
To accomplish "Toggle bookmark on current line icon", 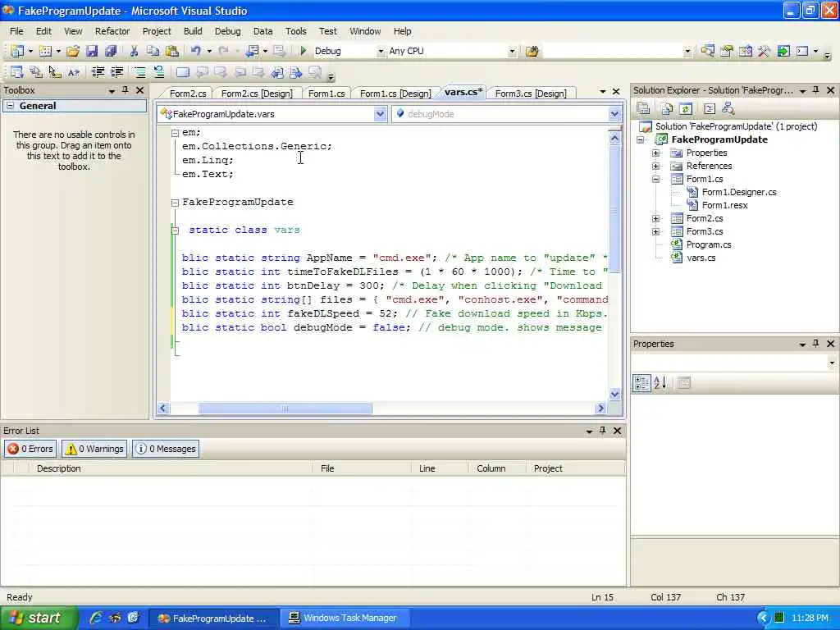I will (x=182, y=72).
